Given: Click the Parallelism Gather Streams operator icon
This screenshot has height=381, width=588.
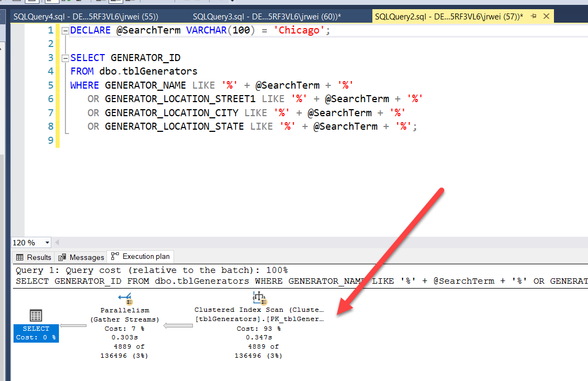Looking at the screenshot, I should [125, 299].
